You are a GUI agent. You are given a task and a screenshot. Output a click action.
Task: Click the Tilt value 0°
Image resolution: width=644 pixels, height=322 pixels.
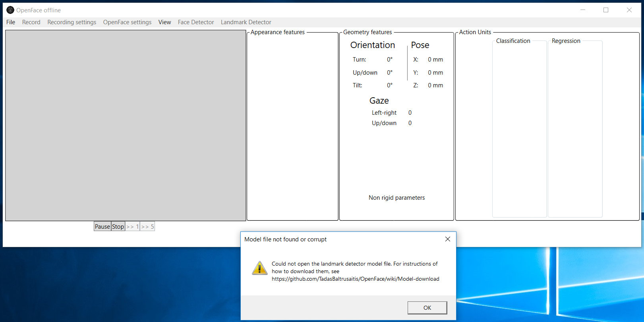pos(390,85)
